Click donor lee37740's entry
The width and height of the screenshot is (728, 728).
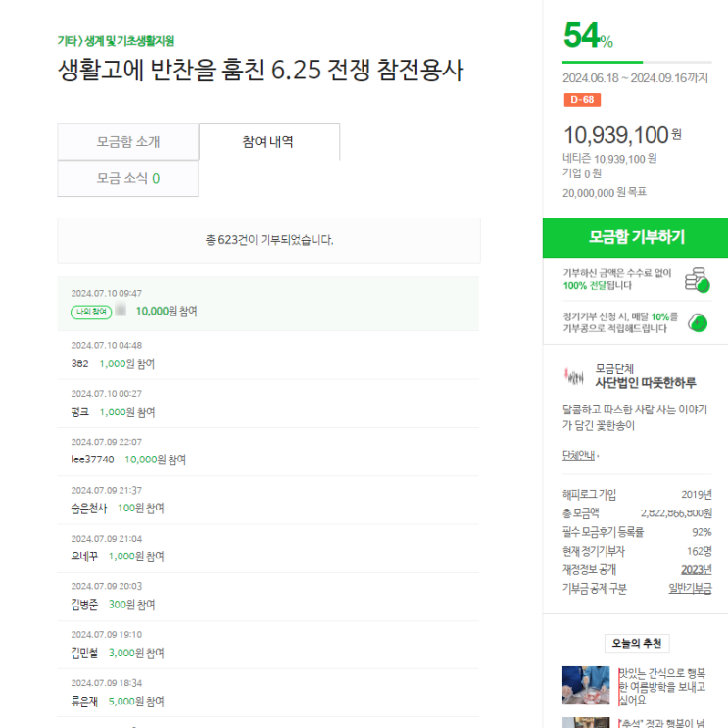(x=93, y=460)
